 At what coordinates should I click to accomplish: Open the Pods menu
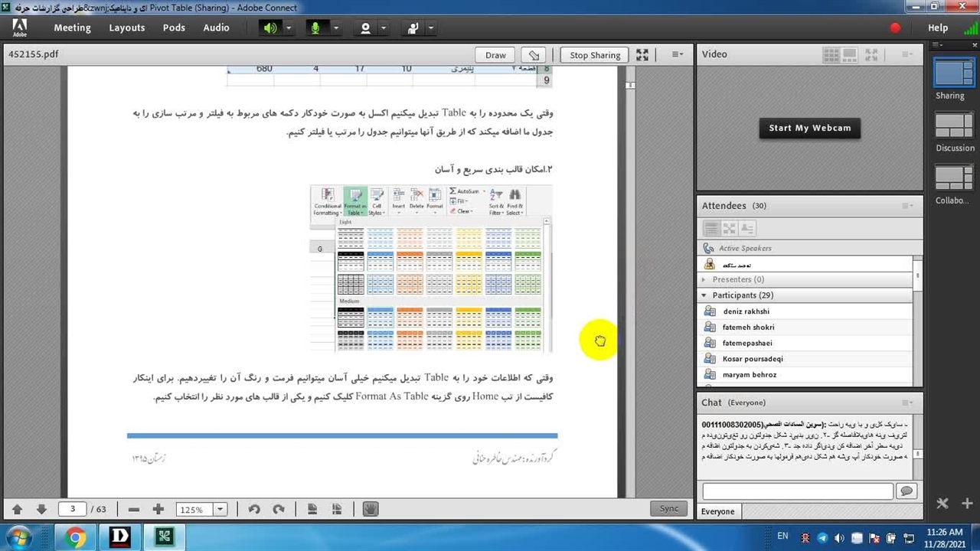tap(174, 28)
